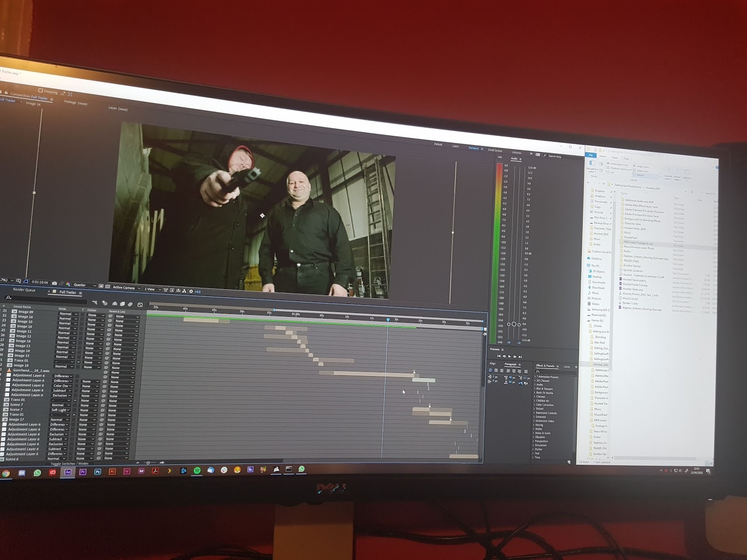The width and height of the screenshot is (747, 560).
Task: Open the graph editor button
Action: (x=140, y=305)
